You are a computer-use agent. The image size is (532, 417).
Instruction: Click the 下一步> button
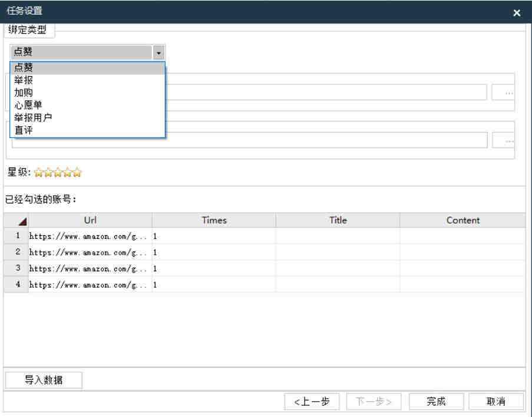374,402
